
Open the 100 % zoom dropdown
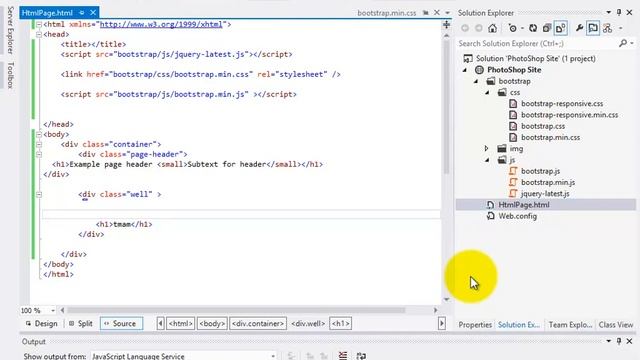click(x=53, y=311)
